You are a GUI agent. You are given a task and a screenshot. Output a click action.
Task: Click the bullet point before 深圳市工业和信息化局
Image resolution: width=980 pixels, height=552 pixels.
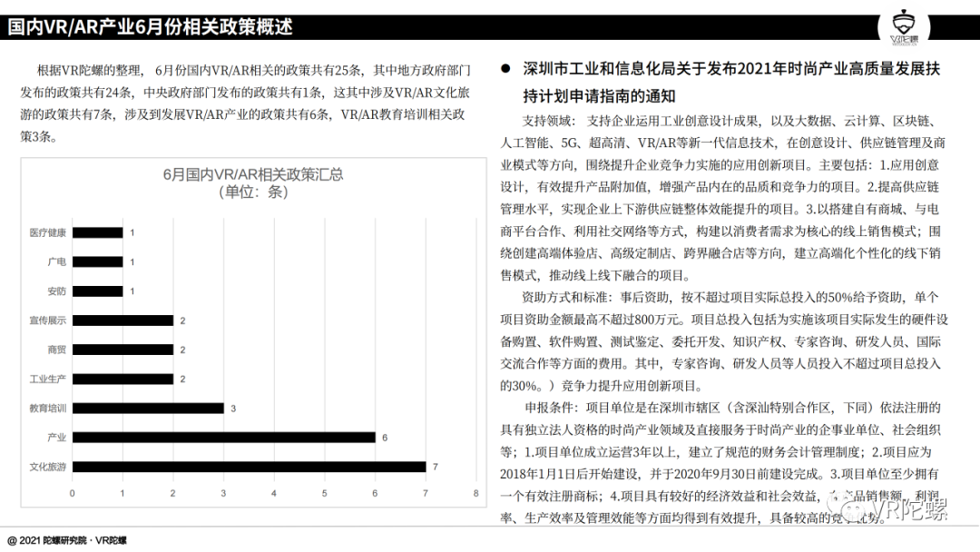tap(505, 69)
